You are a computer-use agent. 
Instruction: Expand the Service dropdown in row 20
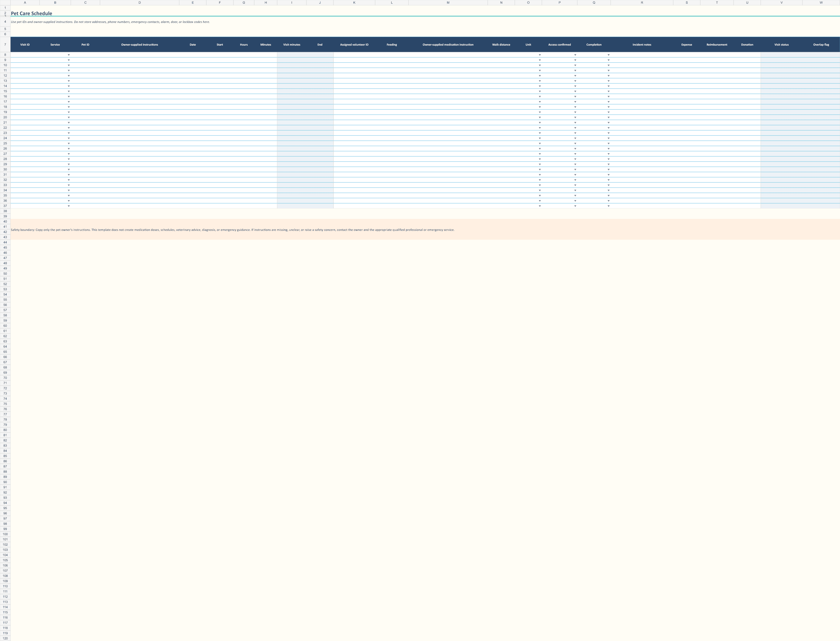(69, 118)
